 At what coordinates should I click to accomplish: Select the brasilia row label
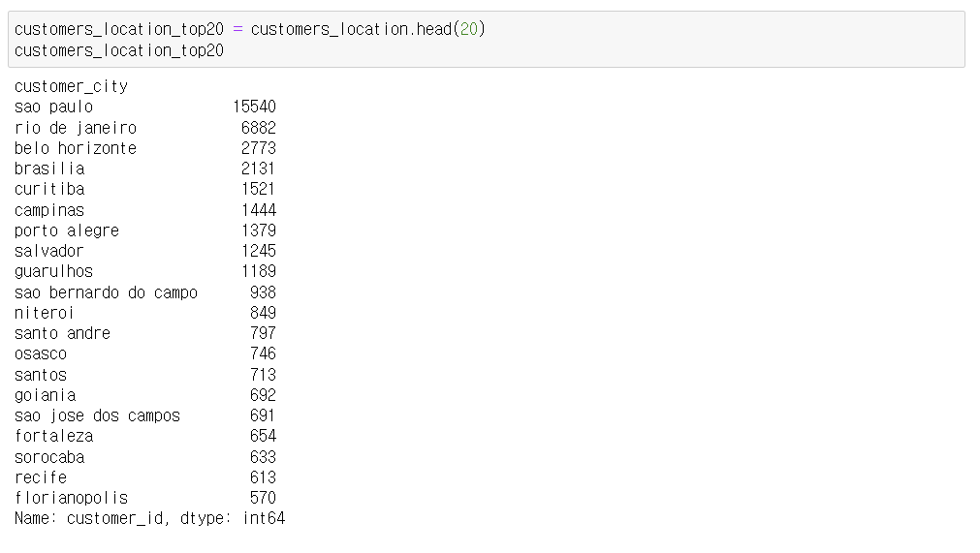(49, 169)
